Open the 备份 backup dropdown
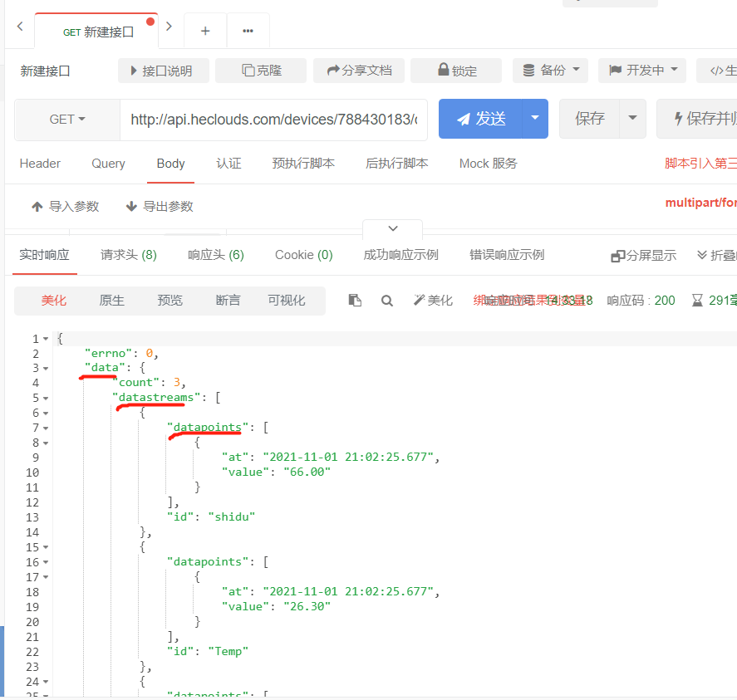Image resolution: width=737 pixels, height=700 pixels. 550,71
